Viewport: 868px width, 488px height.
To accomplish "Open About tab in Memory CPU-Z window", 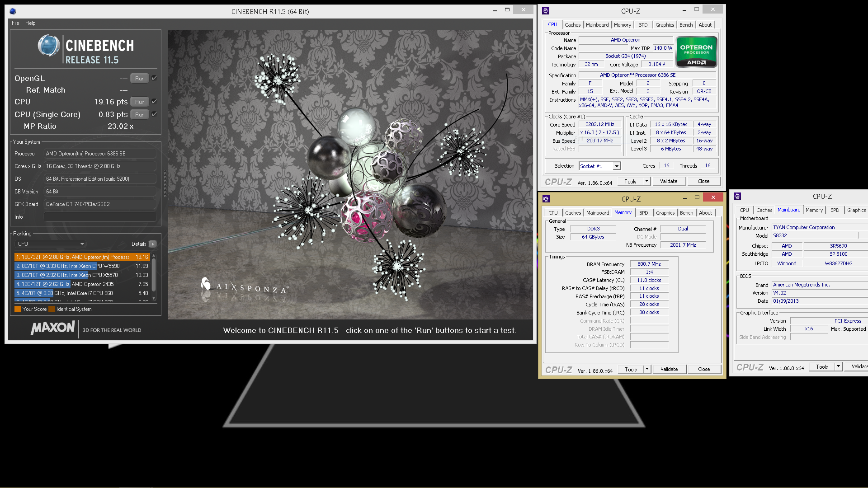I will click(x=705, y=213).
